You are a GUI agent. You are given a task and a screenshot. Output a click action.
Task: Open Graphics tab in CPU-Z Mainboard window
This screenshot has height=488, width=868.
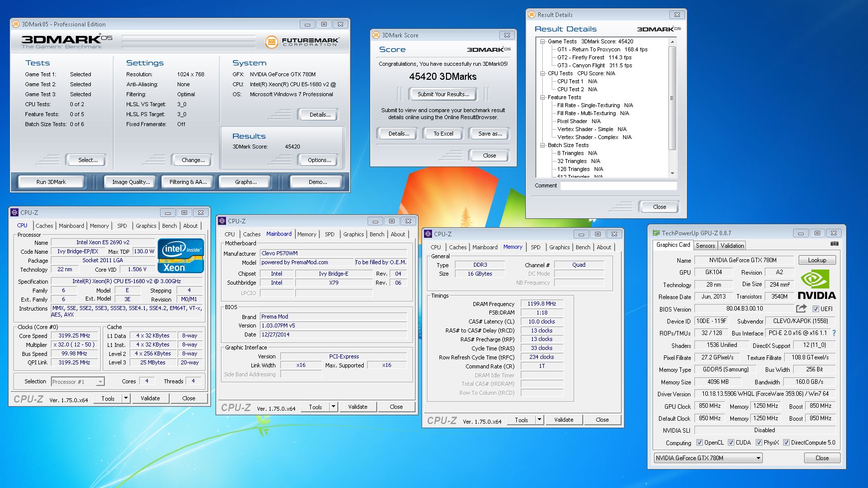pos(353,234)
